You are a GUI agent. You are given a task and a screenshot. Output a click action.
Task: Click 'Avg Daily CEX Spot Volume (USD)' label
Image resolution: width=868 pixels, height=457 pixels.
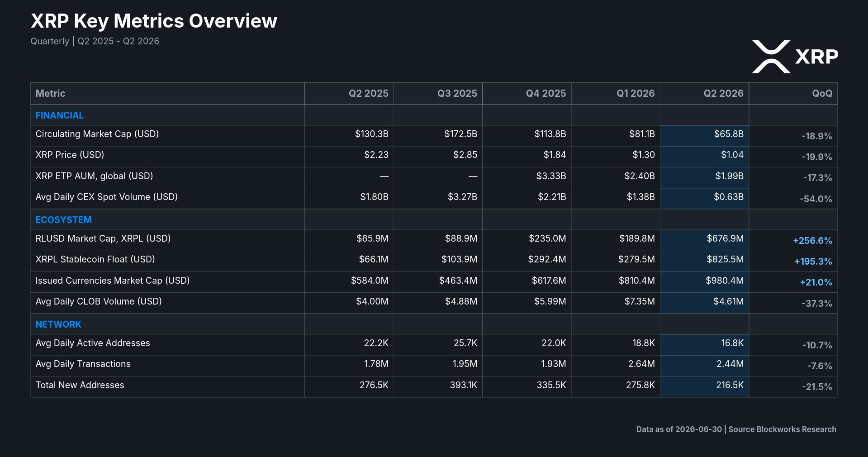(x=107, y=197)
